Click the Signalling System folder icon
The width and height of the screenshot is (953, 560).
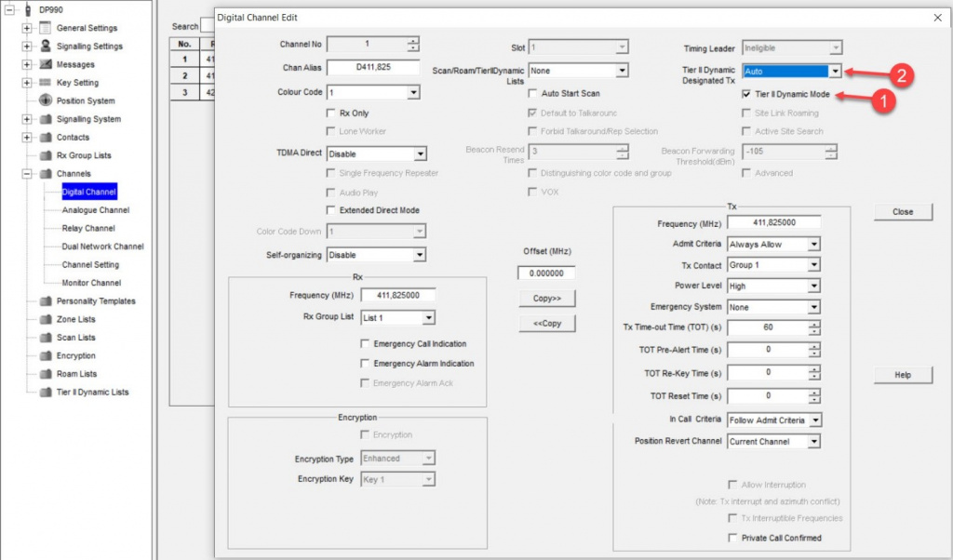click(45, 119)
